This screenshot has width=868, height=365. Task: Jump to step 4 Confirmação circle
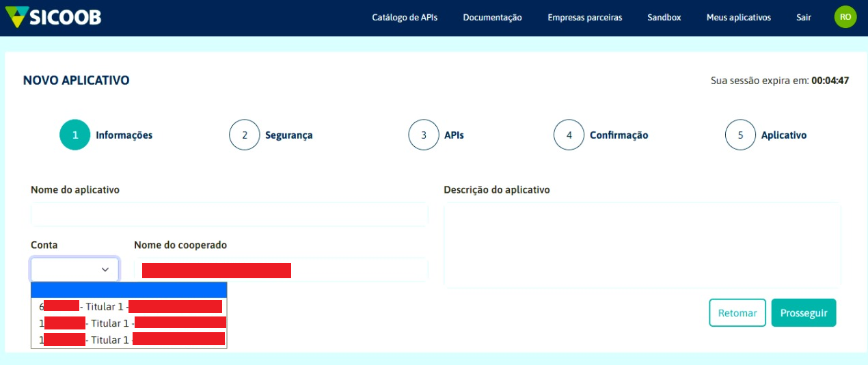coord(569,135)
